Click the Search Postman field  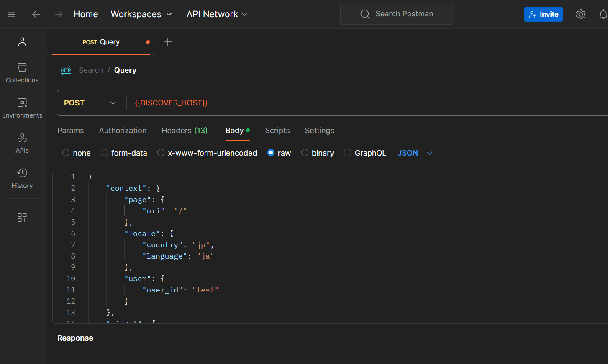397,14
